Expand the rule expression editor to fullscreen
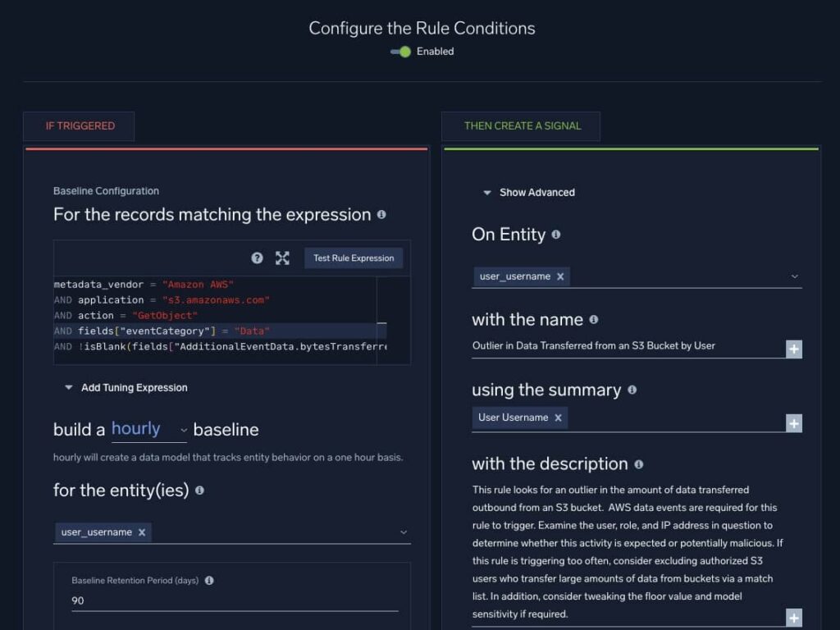The height and width of the screenshot is (630, 840). click(x=282, y=258)
